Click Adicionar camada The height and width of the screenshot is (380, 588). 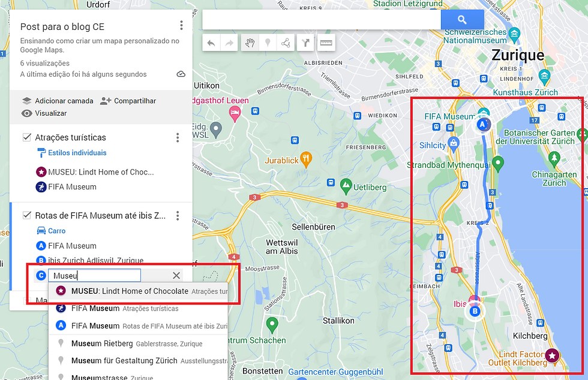coord(58,101)
